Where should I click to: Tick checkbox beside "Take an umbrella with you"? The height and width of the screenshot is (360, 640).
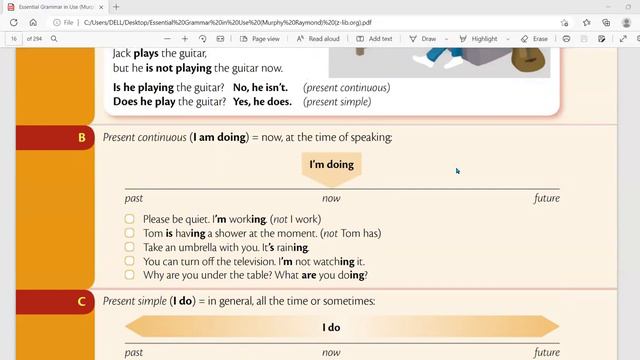pos(129,247)
